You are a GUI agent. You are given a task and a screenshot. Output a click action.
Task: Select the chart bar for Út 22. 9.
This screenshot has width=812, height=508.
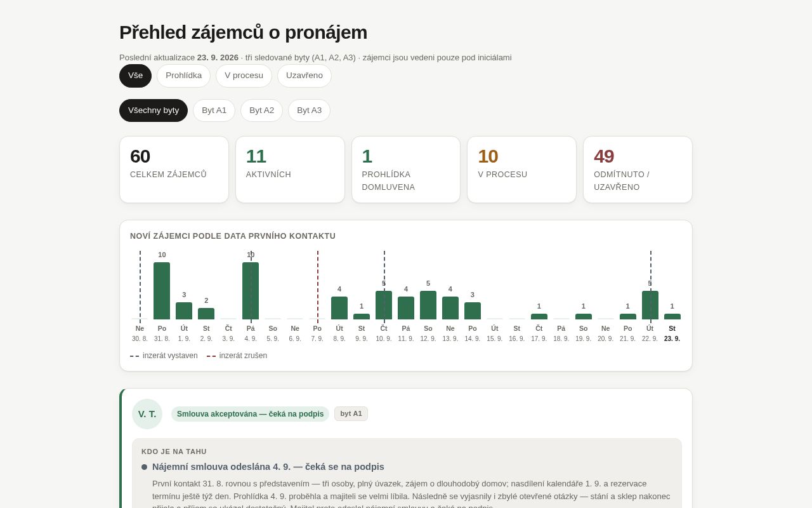tap(650, 305)
